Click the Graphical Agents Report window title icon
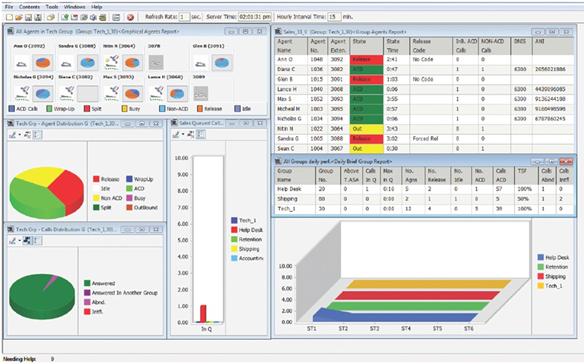The image size is (584, 364). pyautogui.click(x=11, y=31)
